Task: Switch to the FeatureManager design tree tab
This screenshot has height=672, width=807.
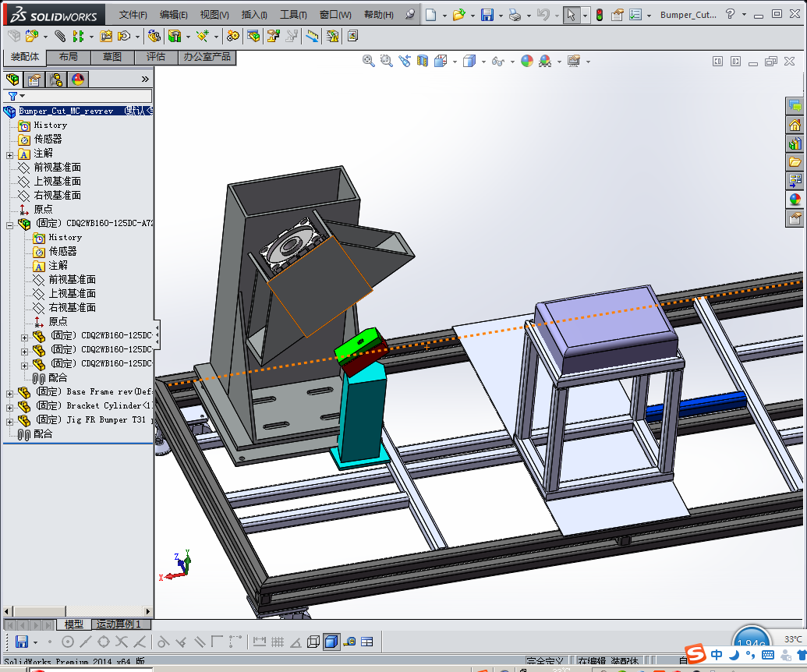Action: tap(13, 80)
